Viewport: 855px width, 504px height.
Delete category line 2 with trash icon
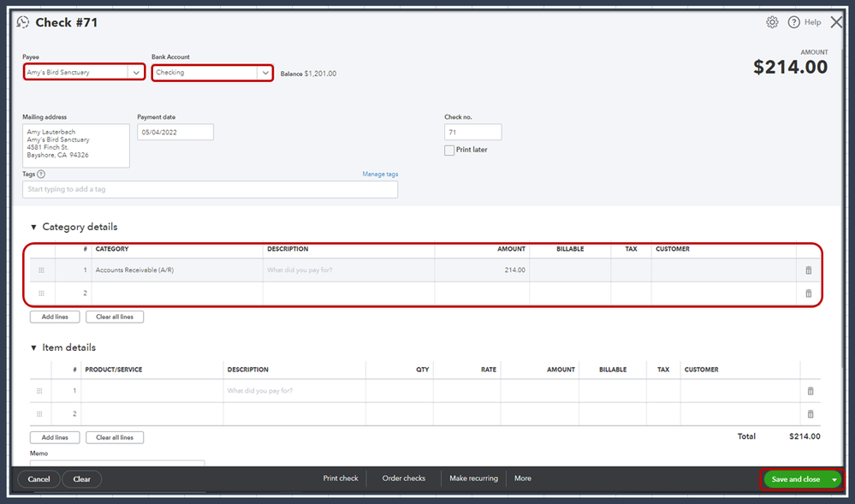tap(809, 294)
